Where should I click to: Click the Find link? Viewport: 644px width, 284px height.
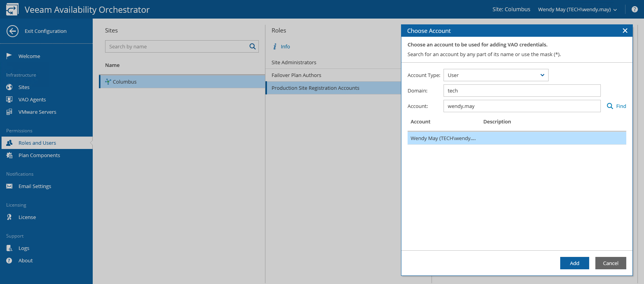point(621,106)
